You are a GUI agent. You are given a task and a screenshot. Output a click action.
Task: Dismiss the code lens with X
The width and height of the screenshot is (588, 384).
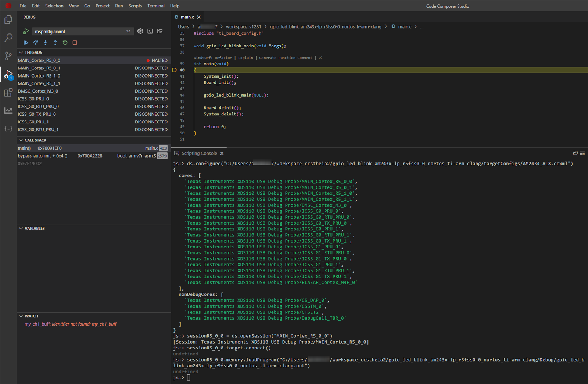pos(320,58)
